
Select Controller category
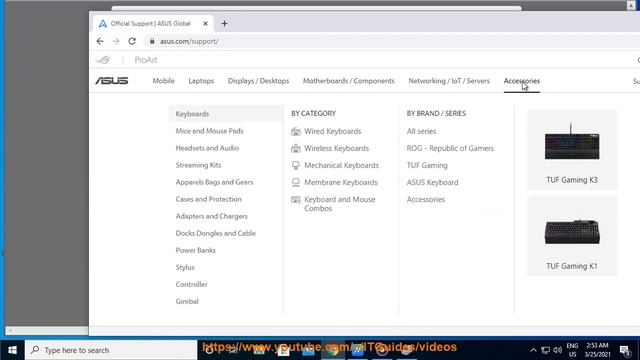pyautogui.click(x=191, y=284)
